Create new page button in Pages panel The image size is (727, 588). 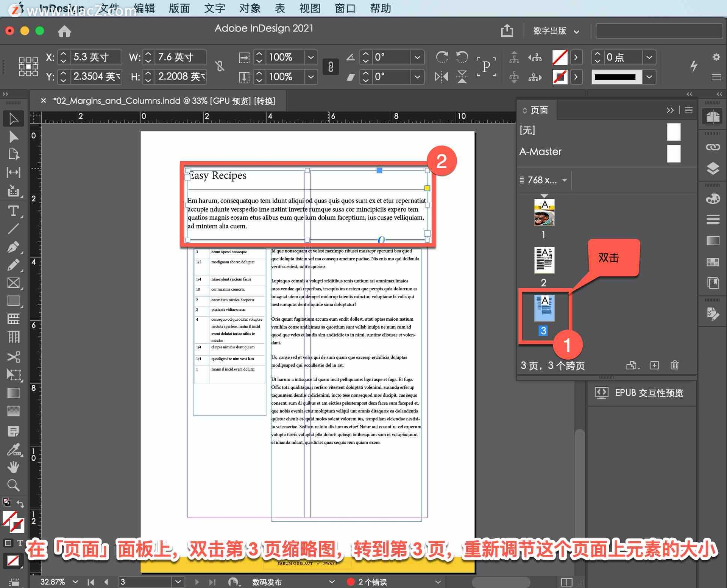[654, 365]
